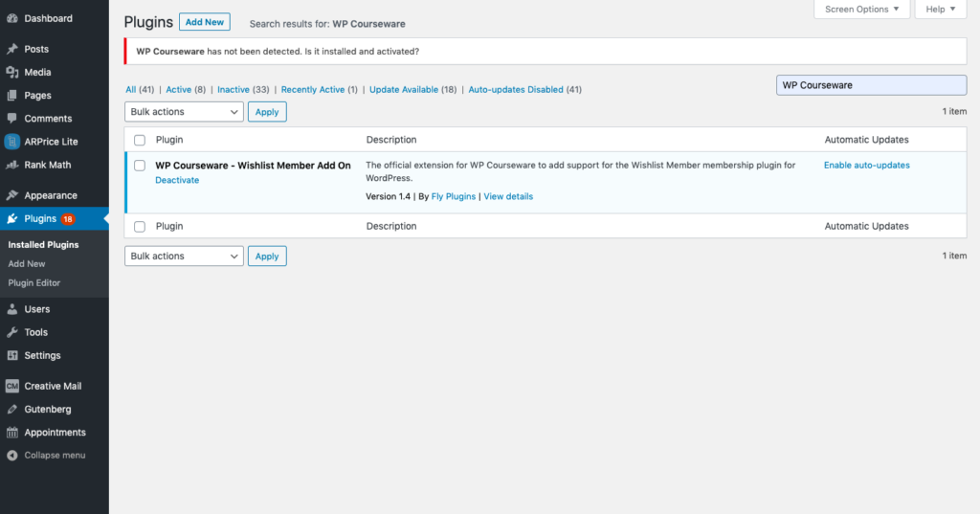The image size is (980, 514).
Task: Open the View details link
Action: coord(508,196)
